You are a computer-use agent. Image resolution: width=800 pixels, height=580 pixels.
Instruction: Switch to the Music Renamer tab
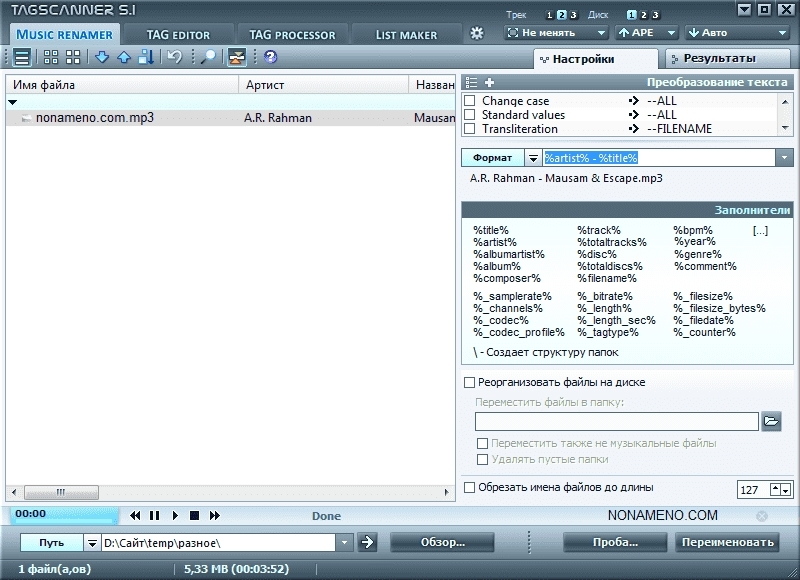pos(64,35)
